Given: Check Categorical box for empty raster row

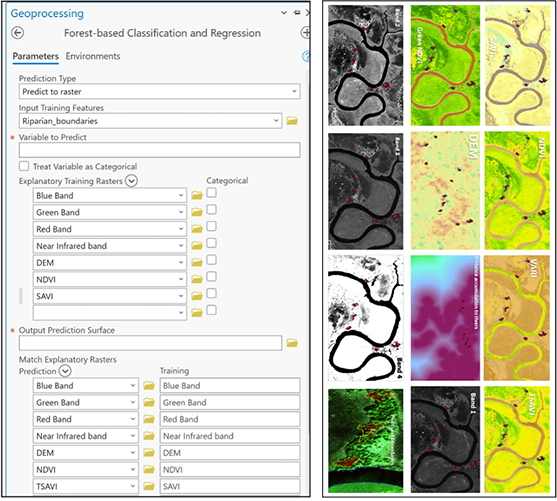Looking at the screenshot, I should click(x=211, y=310).
